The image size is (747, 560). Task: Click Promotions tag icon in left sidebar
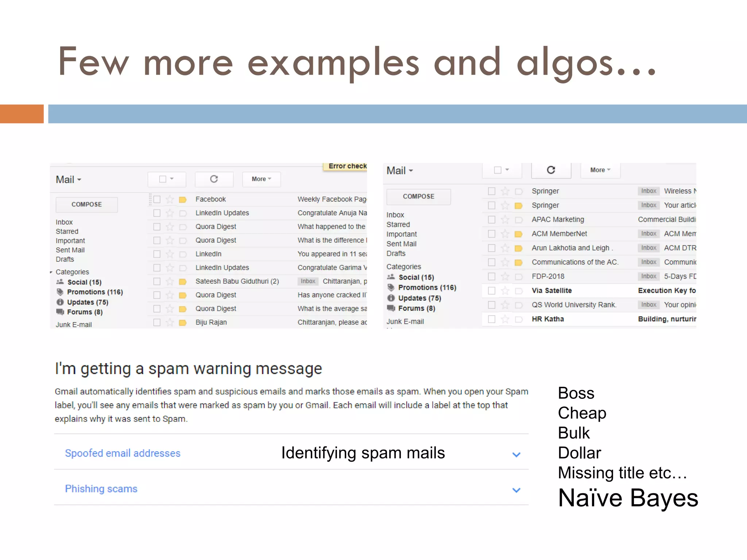click(60, 292)
